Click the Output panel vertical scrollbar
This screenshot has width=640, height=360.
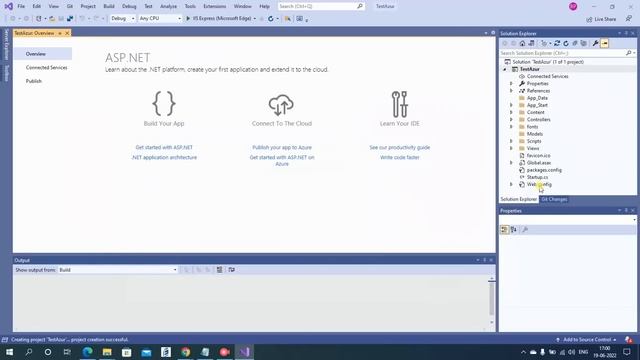[492, 301]
